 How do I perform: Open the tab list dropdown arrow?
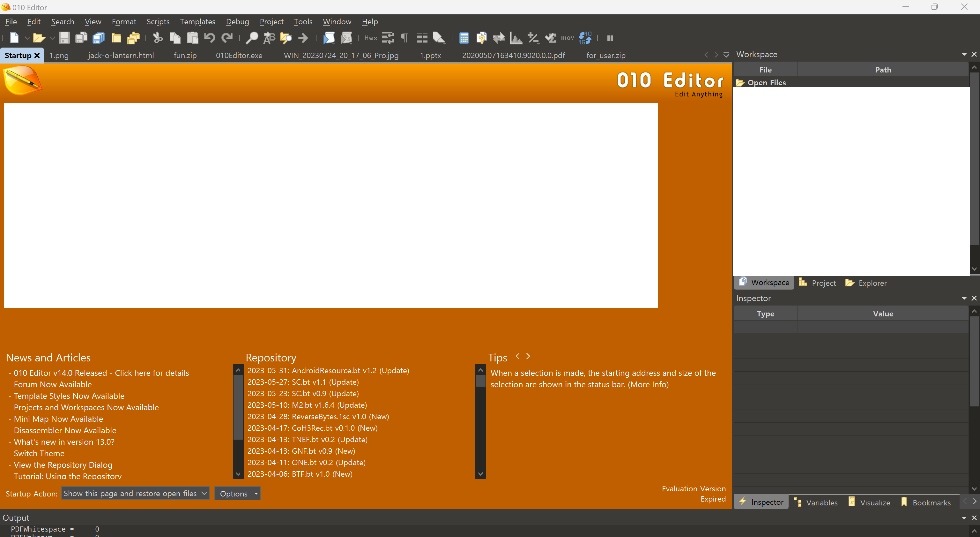(726, 55)
